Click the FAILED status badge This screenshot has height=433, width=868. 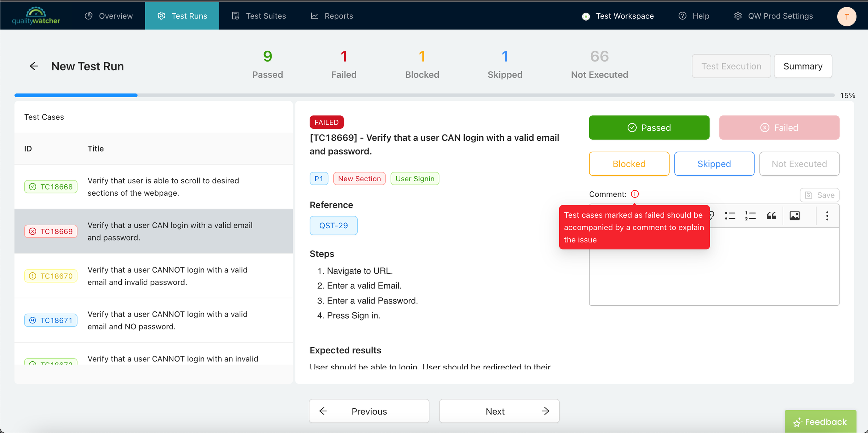click(326, 122)
